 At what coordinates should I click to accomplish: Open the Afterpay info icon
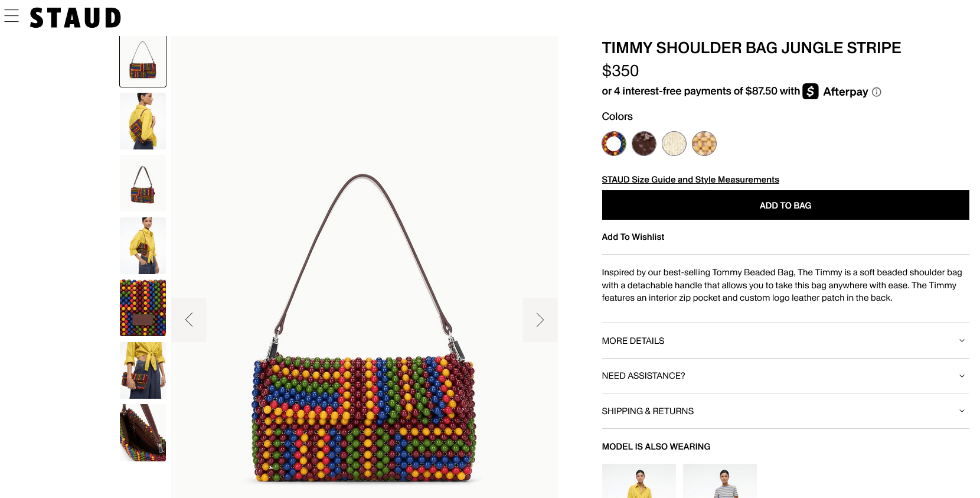pos(877,92)
